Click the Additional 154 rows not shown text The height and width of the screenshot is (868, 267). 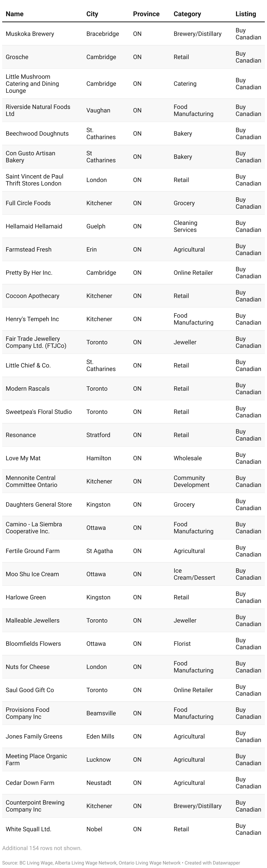(x=42, y=848)
